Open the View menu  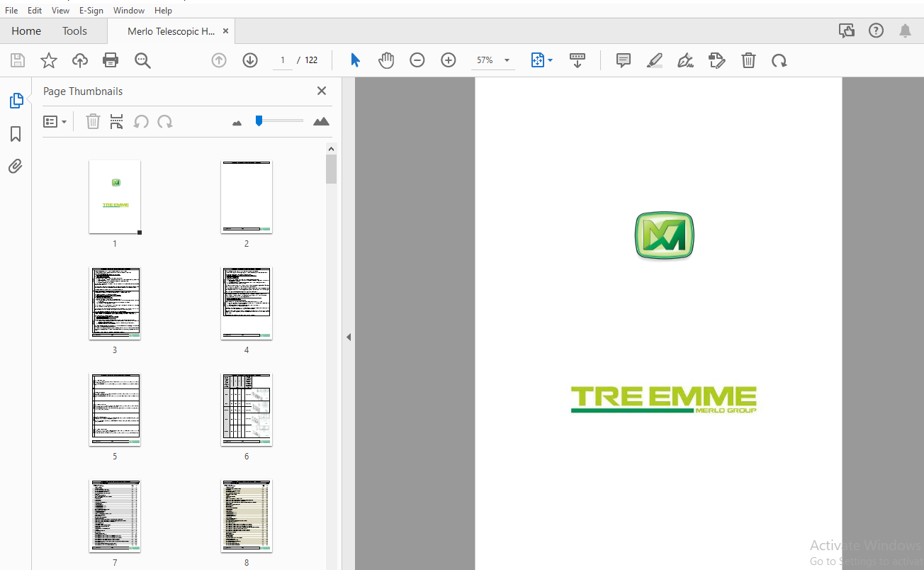pos(60,10)
